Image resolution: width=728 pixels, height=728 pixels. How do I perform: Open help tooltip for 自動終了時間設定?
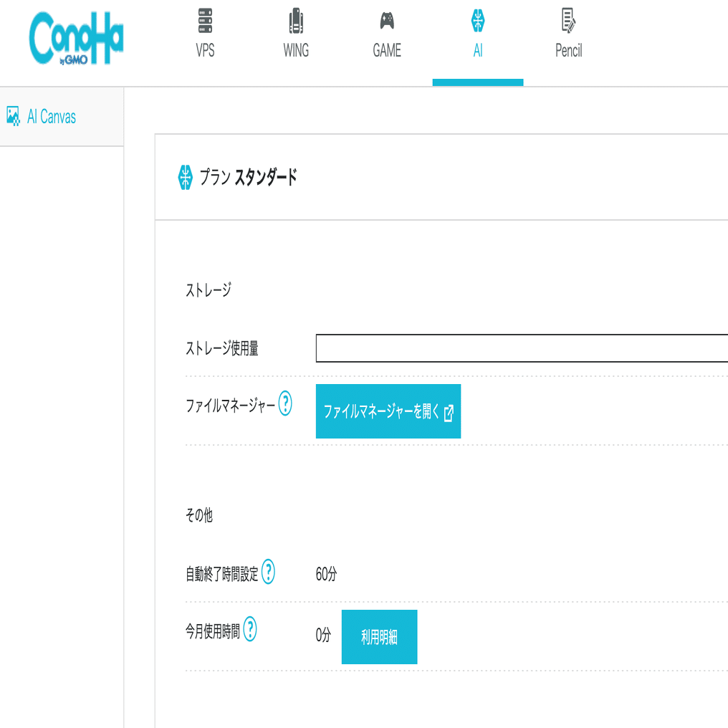pos(268,572)
